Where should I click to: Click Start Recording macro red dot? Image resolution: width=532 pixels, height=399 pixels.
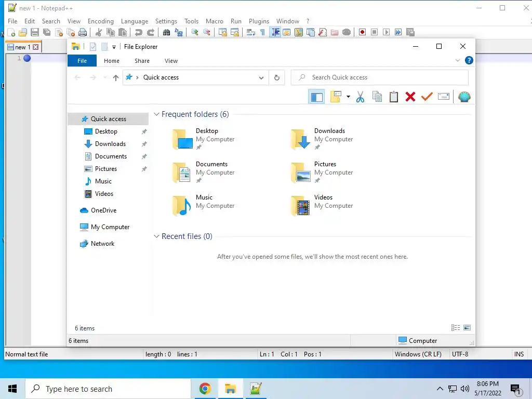362,32
